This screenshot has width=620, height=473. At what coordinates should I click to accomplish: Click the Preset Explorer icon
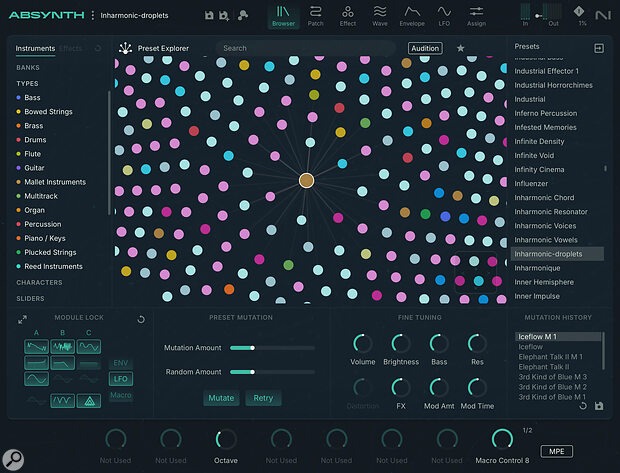point(125,48)
